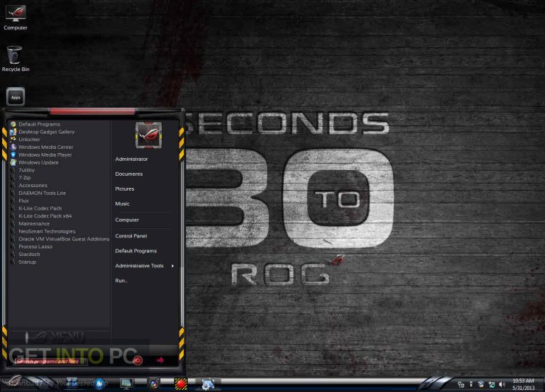
Task: Expand the 7-Zip folder
Action: click(x=21, y=177)
